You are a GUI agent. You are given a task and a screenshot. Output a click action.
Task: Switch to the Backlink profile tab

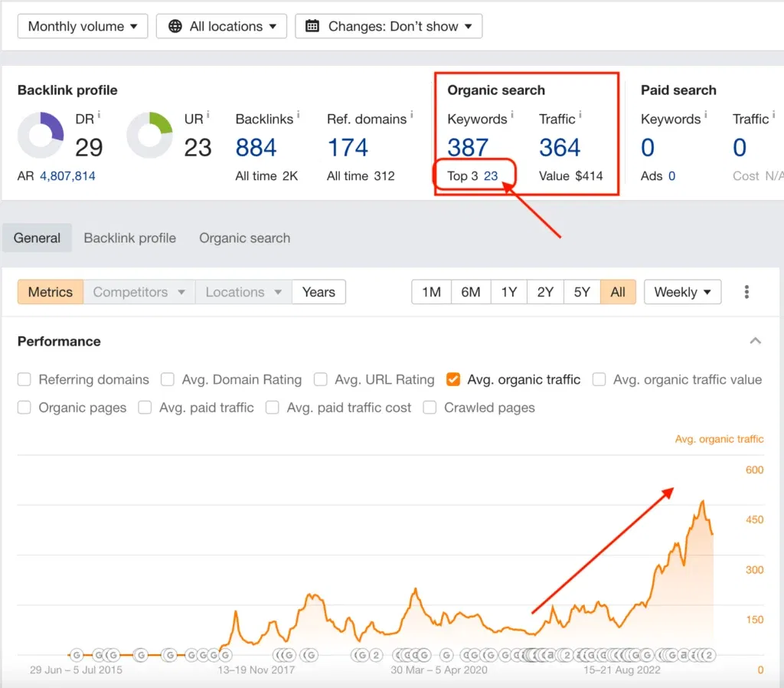[x=130, y=238]
